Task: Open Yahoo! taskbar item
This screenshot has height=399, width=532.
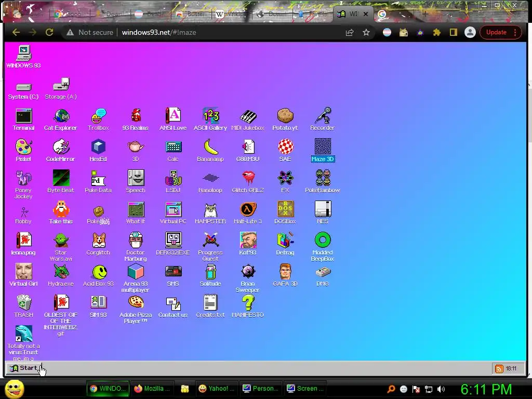Action: point(217,389)
